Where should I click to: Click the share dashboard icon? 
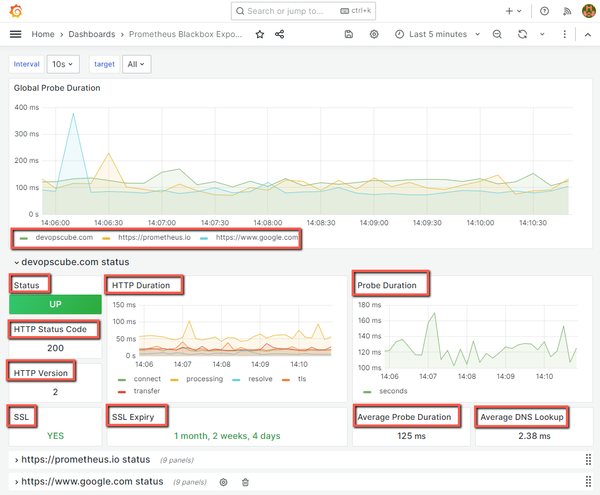279,34
